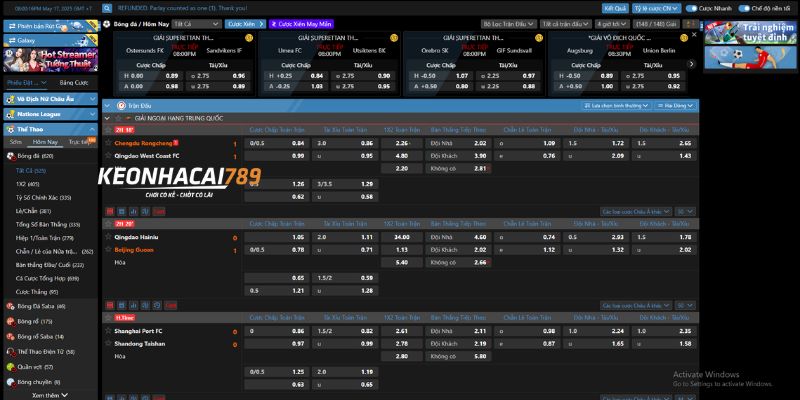
Task: Favorite the Qingdao West Coast FC star
Action: coord(108,155)
